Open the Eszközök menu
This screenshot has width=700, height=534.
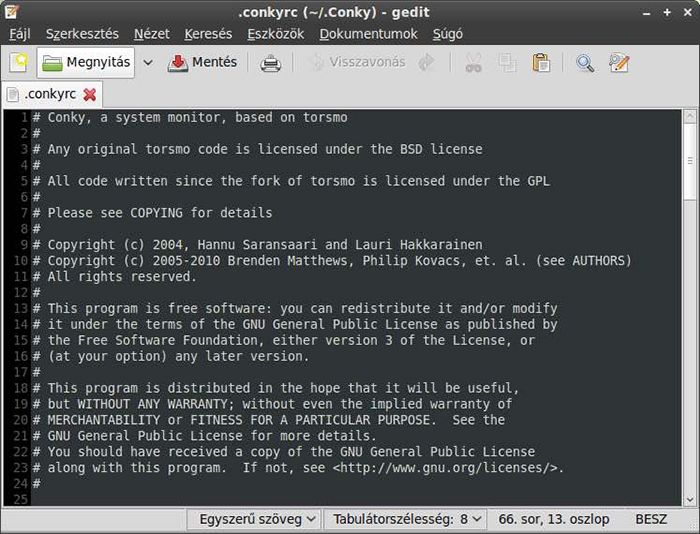[x=275, y=34]
